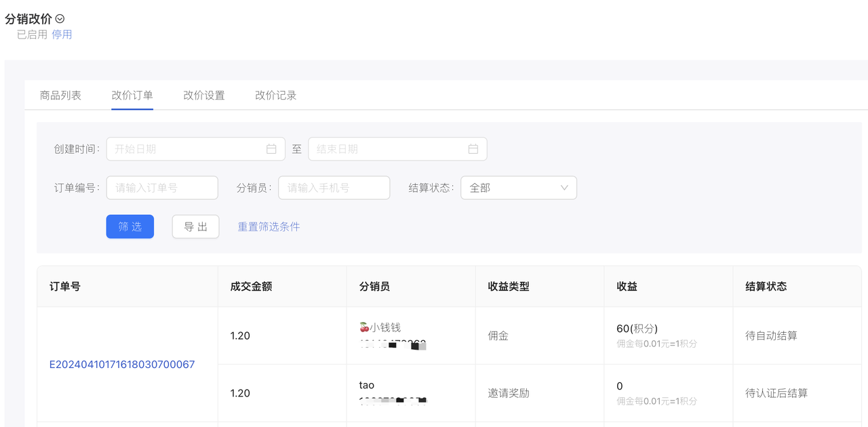Open the 结算状态 dropdown showing 全部

click(x=519, y=188)
